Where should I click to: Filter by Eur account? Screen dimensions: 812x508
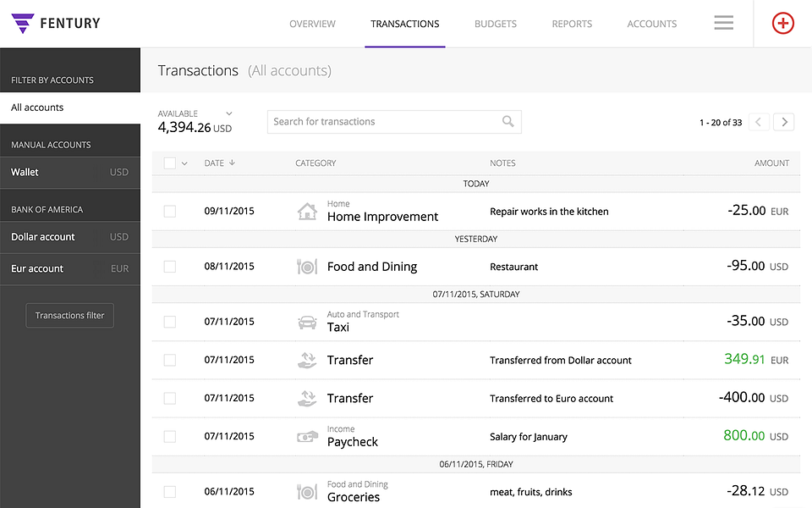pyautogui.click(x=70, y=269)
